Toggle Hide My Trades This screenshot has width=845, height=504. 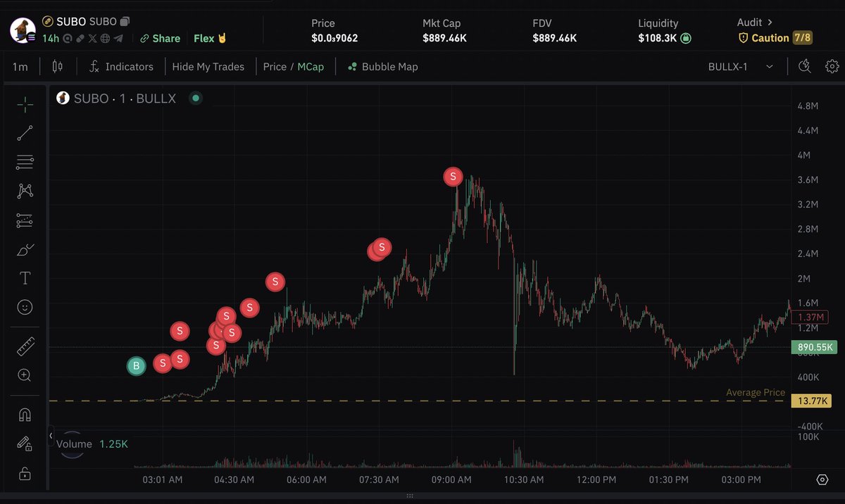pyautogui.click(x=208, y=66)
